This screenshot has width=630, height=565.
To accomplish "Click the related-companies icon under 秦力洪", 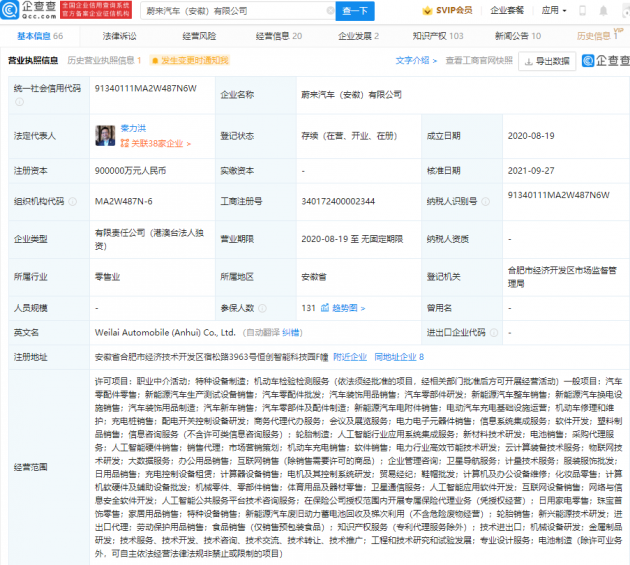I will [125, 143].
